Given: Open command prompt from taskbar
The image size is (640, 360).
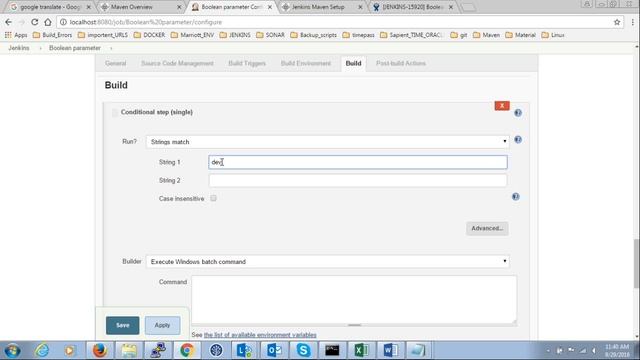Looking at the screenshot, I should pyautogui.click(x=332, y=350).
